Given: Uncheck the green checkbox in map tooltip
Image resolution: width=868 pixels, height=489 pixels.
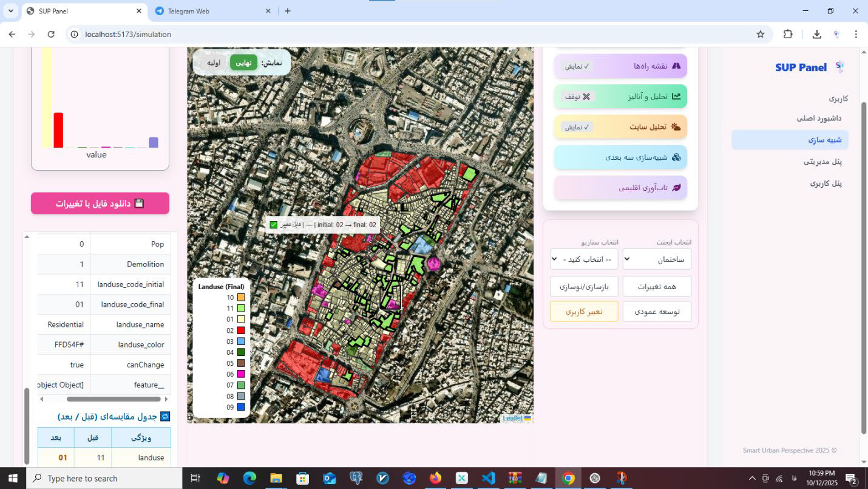Looking at the screenshot, I should [273, 225].
